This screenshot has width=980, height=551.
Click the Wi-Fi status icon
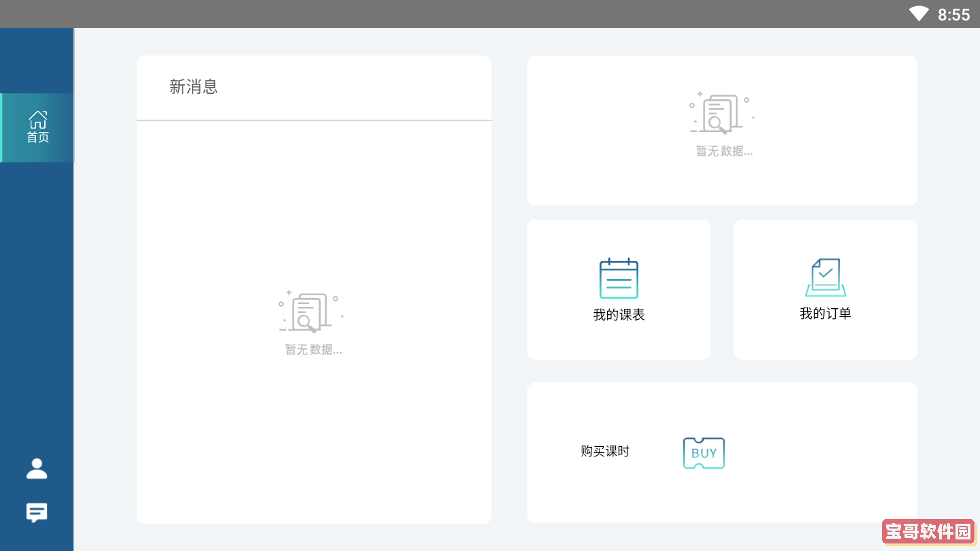tap(919, 14)
